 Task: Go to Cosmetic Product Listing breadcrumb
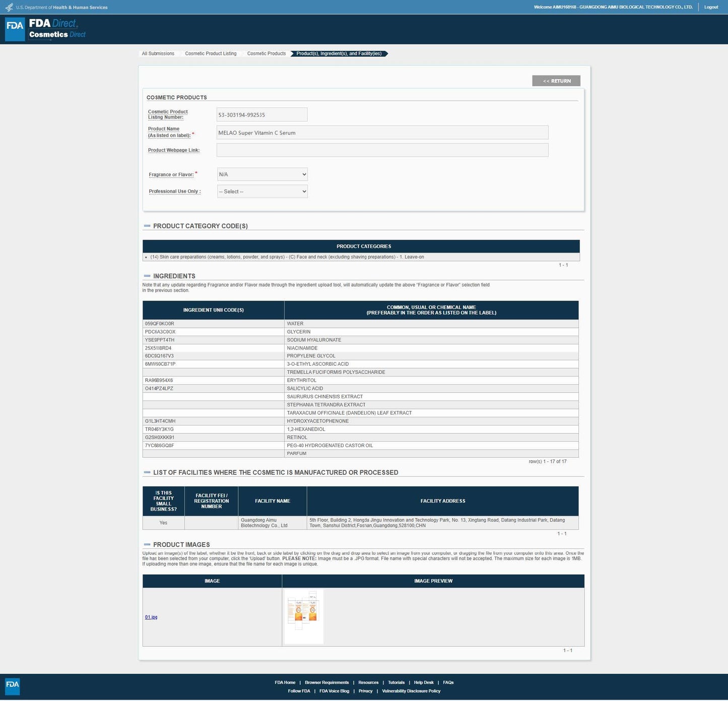(211, 53)
